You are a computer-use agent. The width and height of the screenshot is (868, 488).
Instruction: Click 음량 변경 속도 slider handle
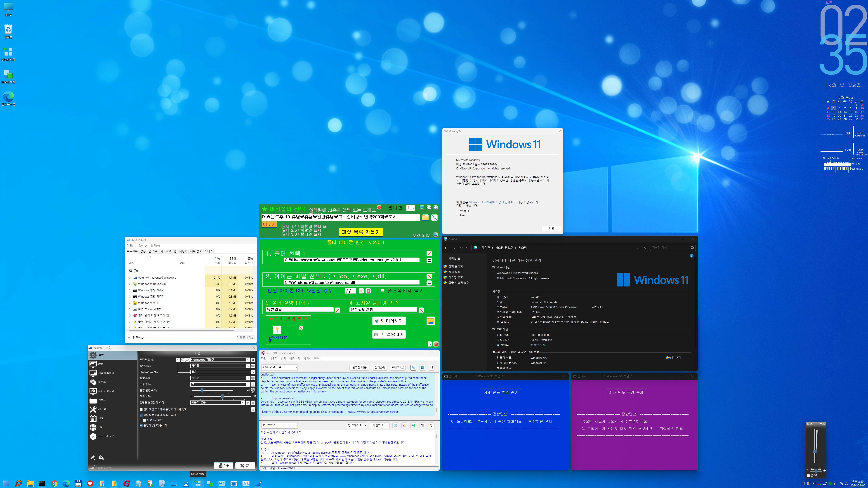pyautogui.click(x=202, y=390)
